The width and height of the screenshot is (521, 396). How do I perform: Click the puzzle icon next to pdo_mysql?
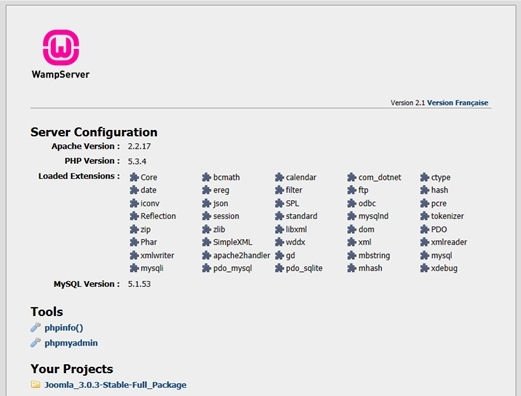(206, 268)
